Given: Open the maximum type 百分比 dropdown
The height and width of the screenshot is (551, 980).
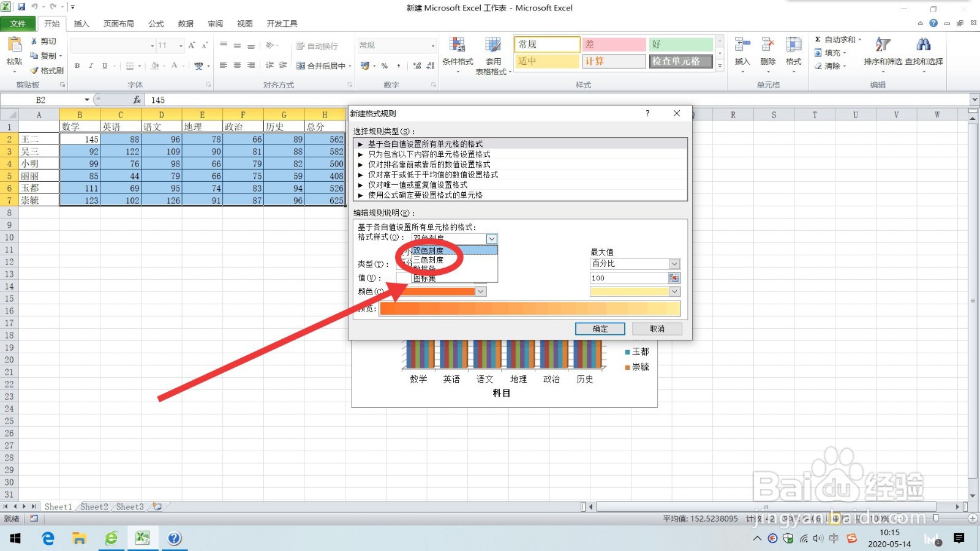Looking at the screenshot, I should tap(674, 264).
